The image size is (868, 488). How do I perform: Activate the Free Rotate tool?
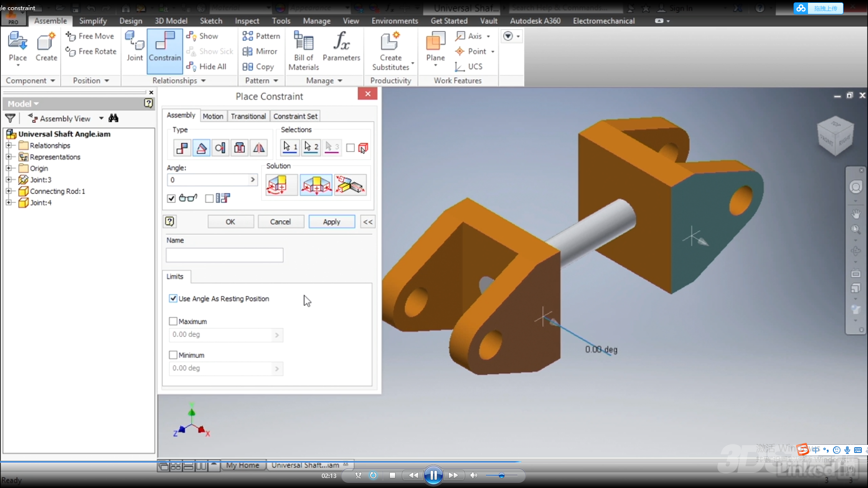pos(90,51)
